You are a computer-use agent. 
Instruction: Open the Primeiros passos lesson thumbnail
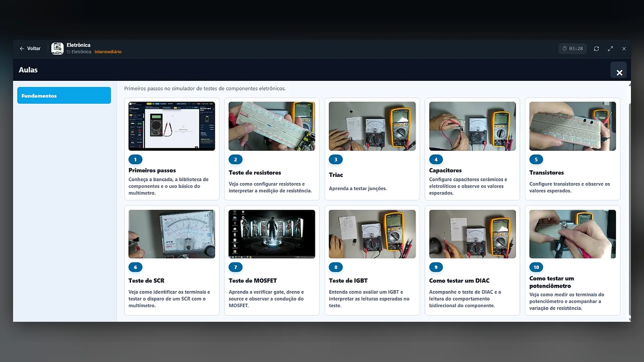click(172, 126)
